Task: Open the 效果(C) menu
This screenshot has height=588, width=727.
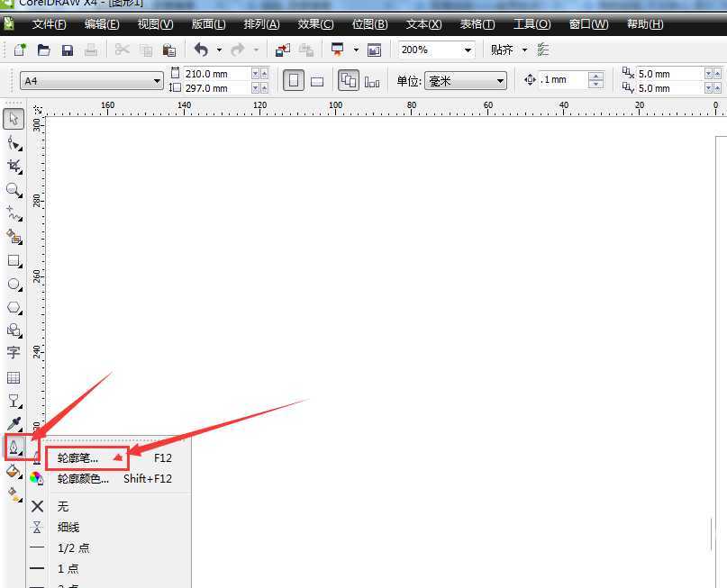Action: (315, 24)
